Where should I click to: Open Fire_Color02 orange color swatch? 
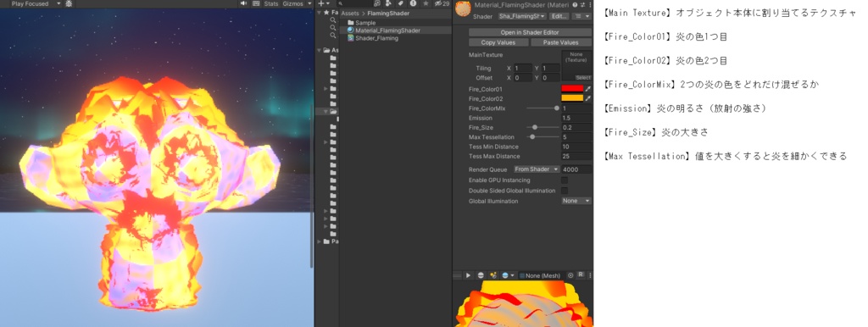[572, 98]
